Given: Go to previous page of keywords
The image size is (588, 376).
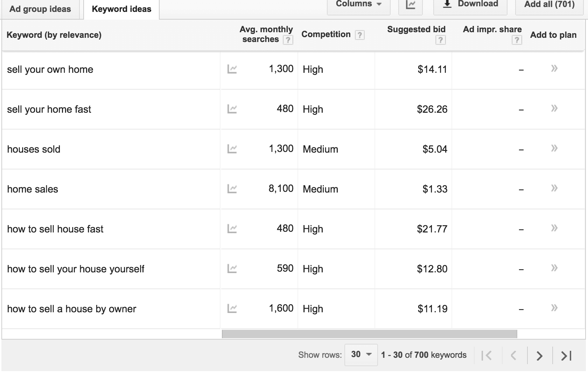Looking at the screenshot, I should [514, 355].
